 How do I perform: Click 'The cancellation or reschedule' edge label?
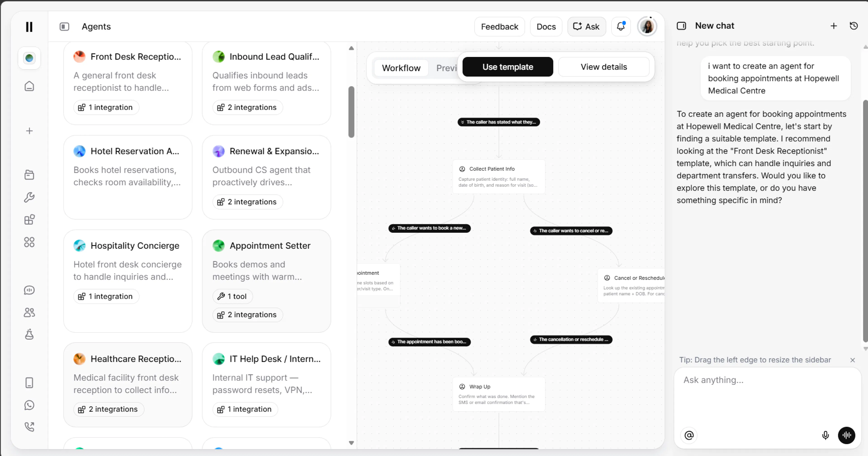(571, 340)
